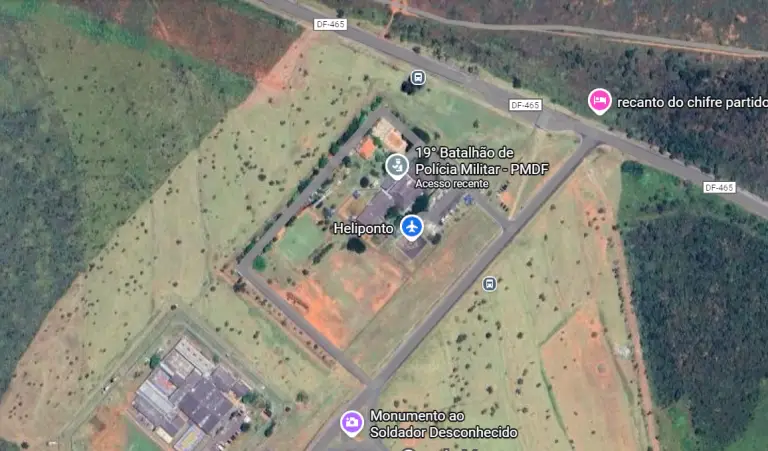768x451 pixels.
Task: Open the "recanto do chifre partido" place label
Action: tap(692, 102)
